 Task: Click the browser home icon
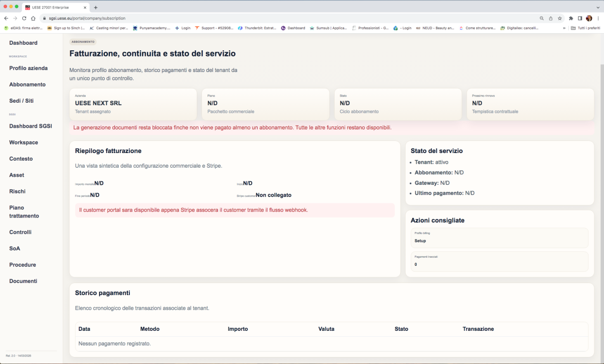pos(33,18)
